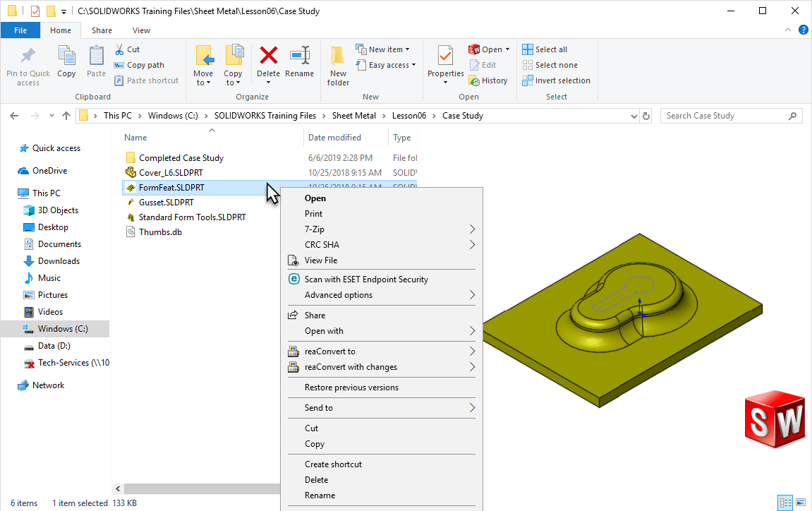The width and height of the screenshot is (812, 511).
Task: Click the Up one level arrow
Action: [x=66, y=116]
